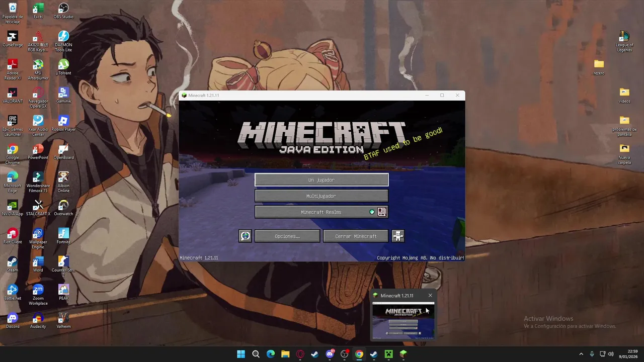644x362 pixels.
Task: Open taskbar Search
Action: click(256, 354)
